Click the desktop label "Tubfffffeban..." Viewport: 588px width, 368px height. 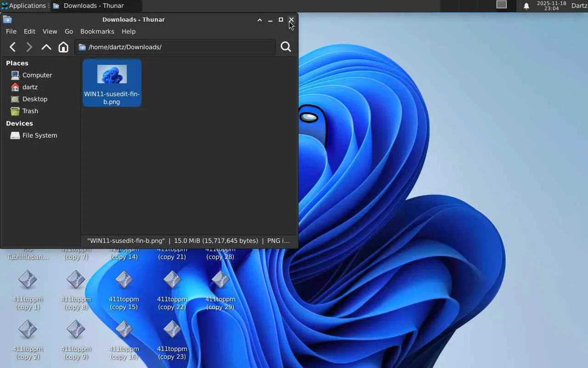pyautogui.click(x=28, y=257)
